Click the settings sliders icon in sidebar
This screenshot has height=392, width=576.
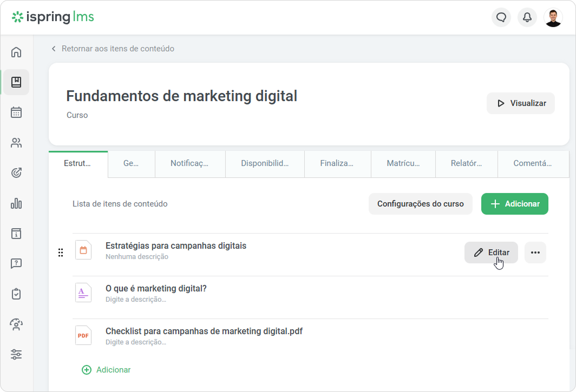(x=16, y=355)
